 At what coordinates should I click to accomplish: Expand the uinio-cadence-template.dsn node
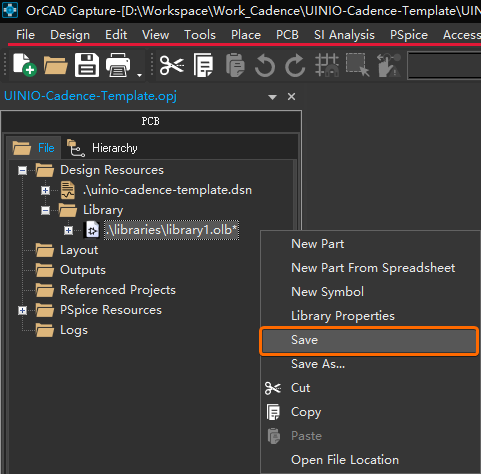click(45, 191)
